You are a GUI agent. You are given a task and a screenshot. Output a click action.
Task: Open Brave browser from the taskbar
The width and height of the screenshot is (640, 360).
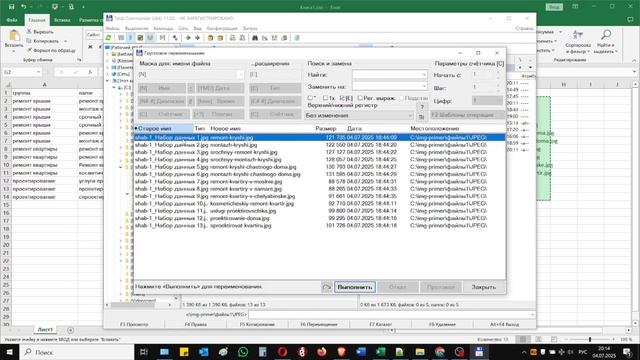point(341,352)
